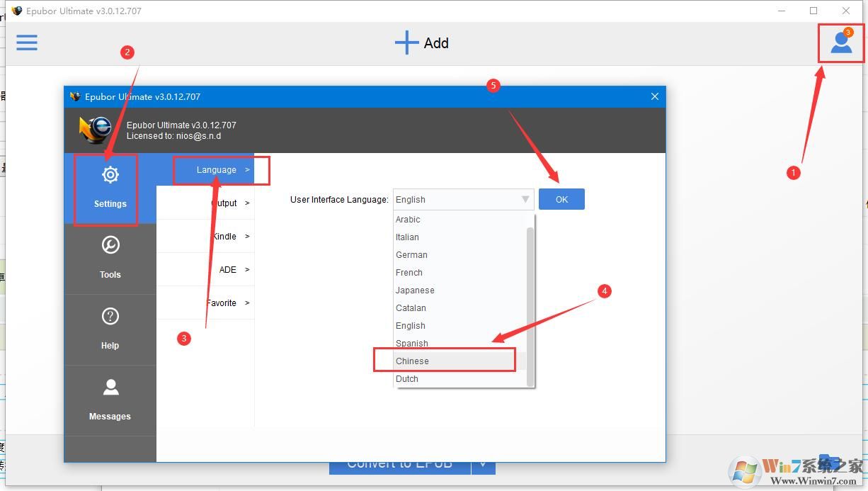Choose Dutch from the language list
This screenshot has width=868, height=491.
click(x=460, y=379)
